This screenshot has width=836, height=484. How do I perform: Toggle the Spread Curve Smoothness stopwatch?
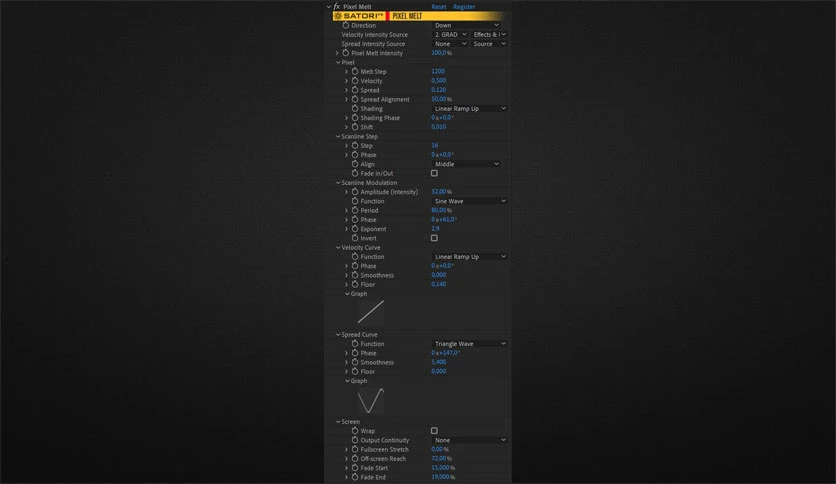[355, 362]
